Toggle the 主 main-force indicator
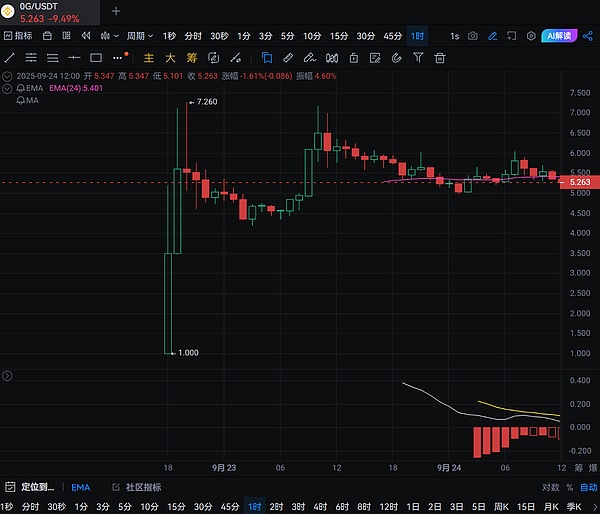 tap(150, 58)
